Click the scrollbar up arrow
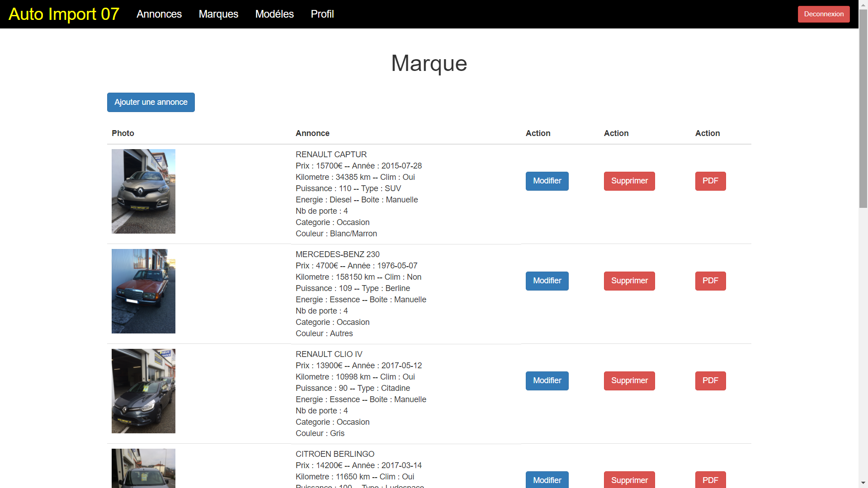The image size is (868, 488). (x=863, y=4)
